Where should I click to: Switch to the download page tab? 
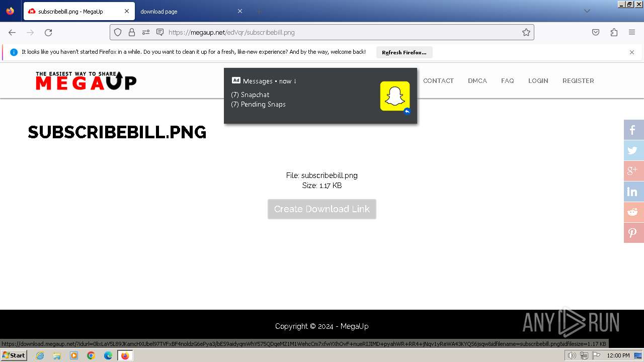click(x=191, y=11)
